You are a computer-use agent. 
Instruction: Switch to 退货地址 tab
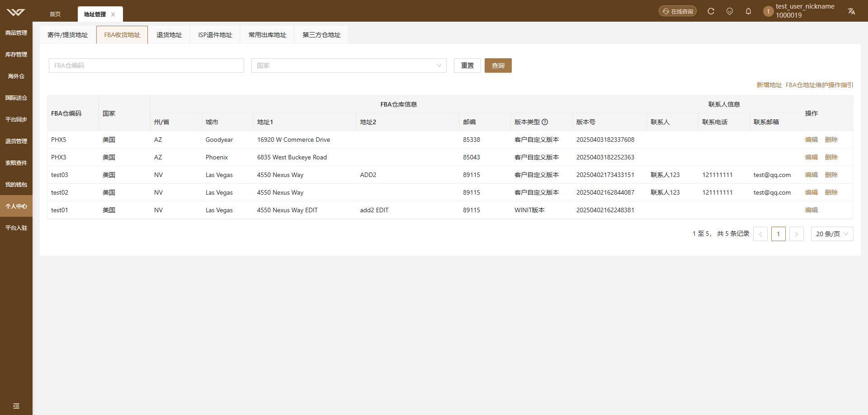(169, 35)
